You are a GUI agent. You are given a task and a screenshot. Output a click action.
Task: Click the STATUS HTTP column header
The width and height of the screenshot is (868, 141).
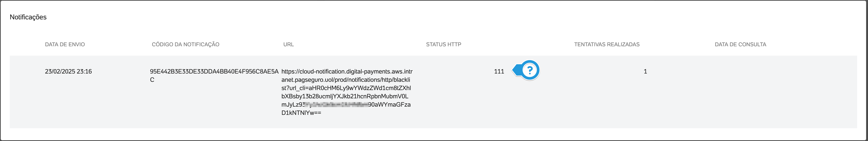click(443, 45)
